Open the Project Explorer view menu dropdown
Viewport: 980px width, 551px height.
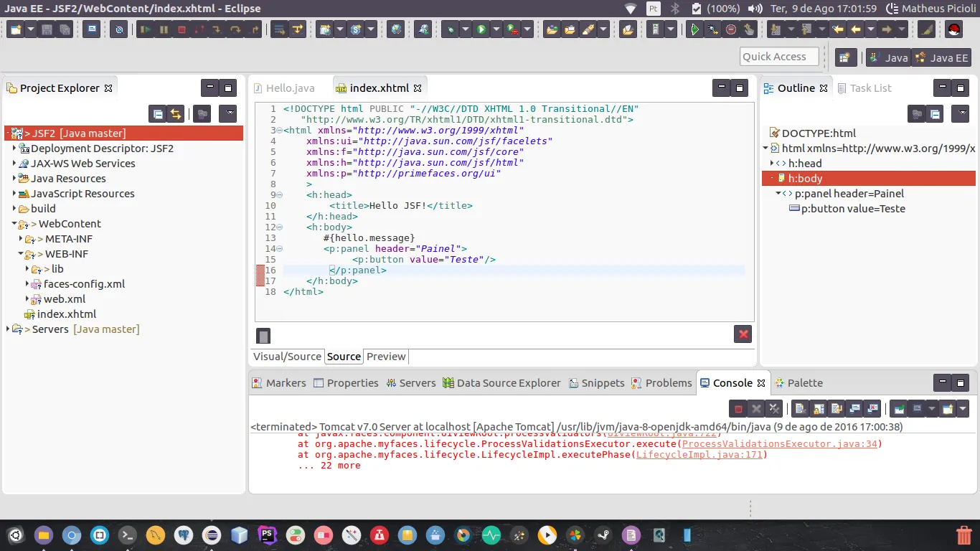[x=228, y=113]
